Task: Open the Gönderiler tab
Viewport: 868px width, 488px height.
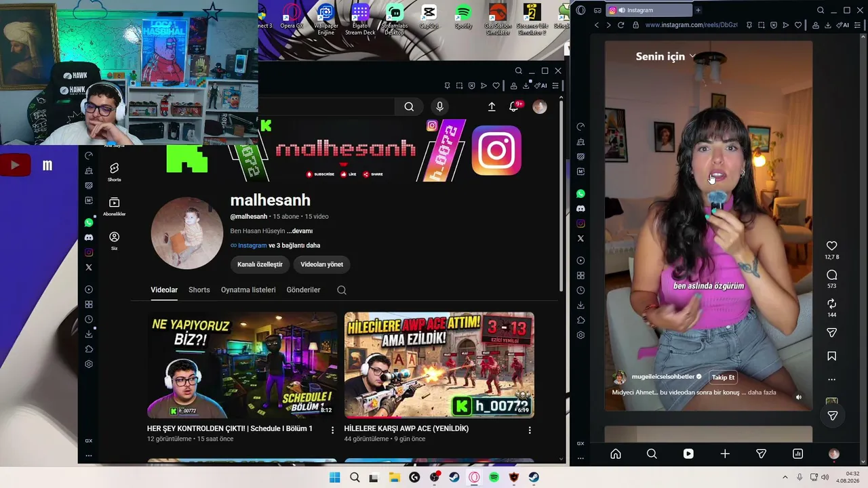Action: 303,290
